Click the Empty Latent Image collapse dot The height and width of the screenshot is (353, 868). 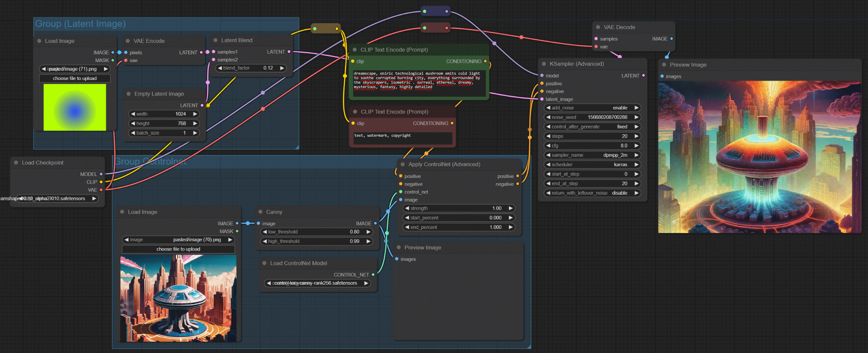point(129,94)
